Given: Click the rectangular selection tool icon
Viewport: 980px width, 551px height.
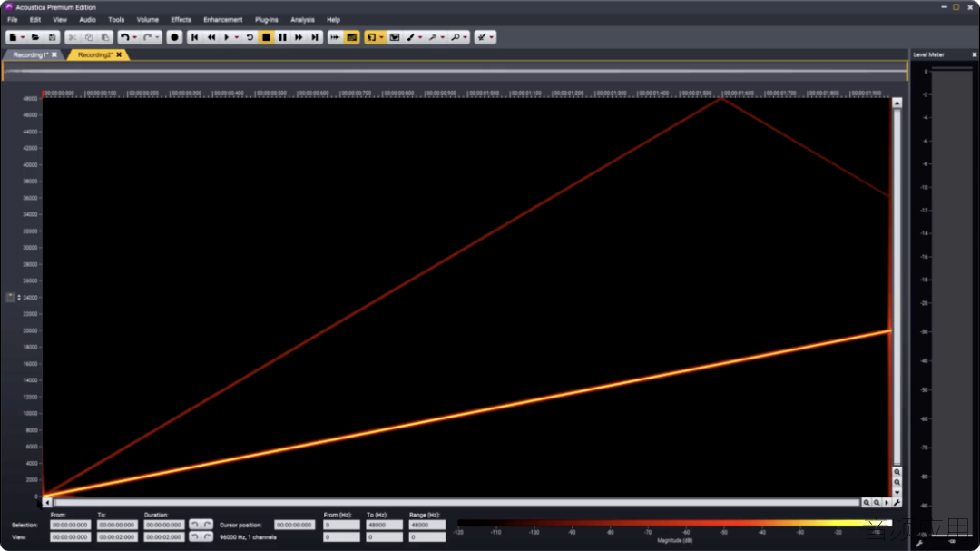Looking at the screenshot, I should pyautogui.click(x=395, y=37).
